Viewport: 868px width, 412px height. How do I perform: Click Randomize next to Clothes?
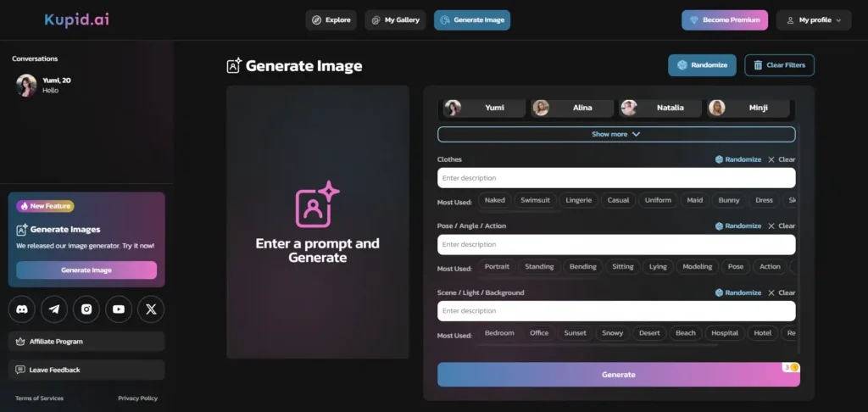(x=738, y=159)
